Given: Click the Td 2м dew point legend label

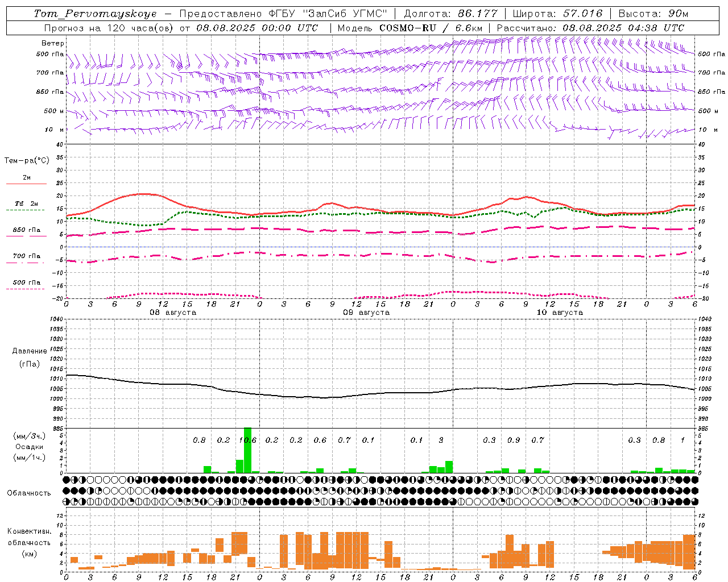Looking at the screenshot, I should (27, 203).
